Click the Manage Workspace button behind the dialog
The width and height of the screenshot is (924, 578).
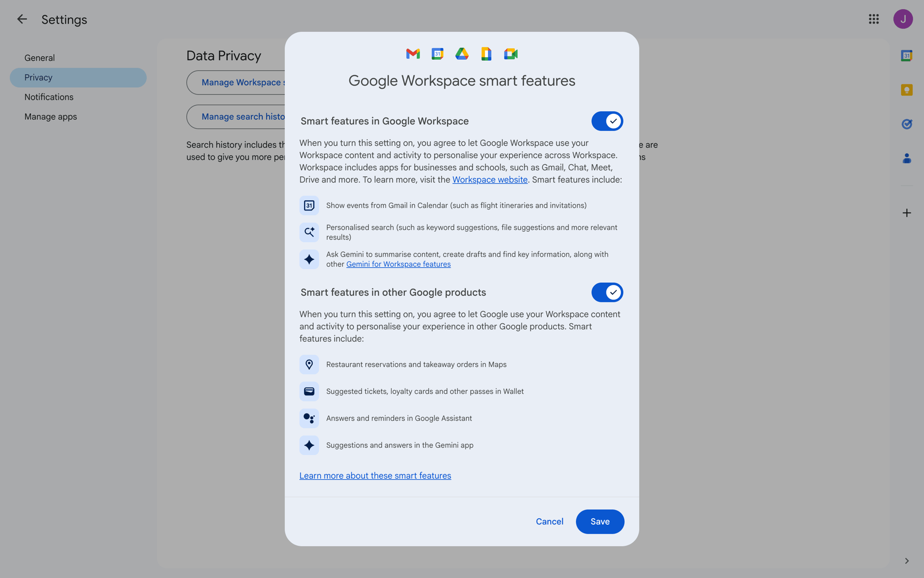(x=236, y=83)
